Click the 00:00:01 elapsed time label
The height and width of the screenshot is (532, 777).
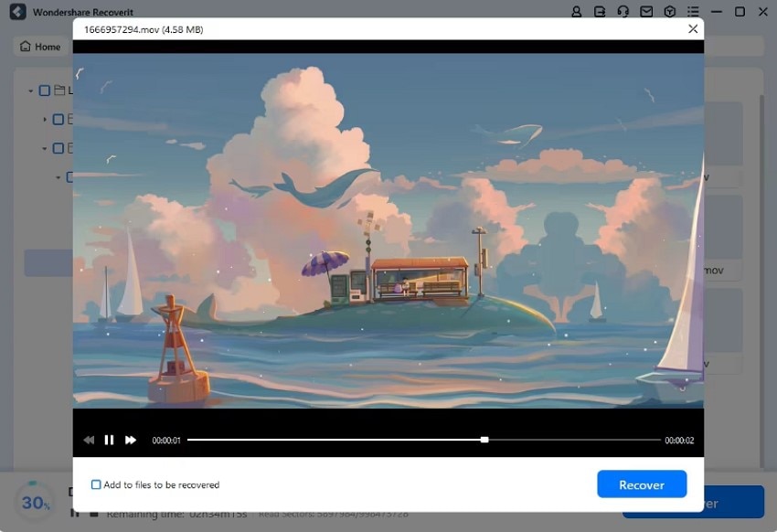(x=166, y=441)
